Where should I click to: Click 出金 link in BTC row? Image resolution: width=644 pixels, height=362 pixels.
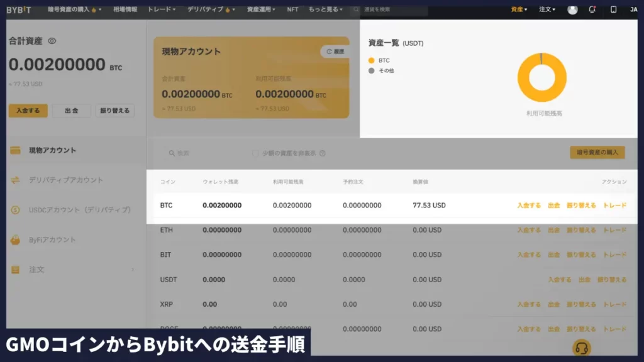[x=553, y=206]
